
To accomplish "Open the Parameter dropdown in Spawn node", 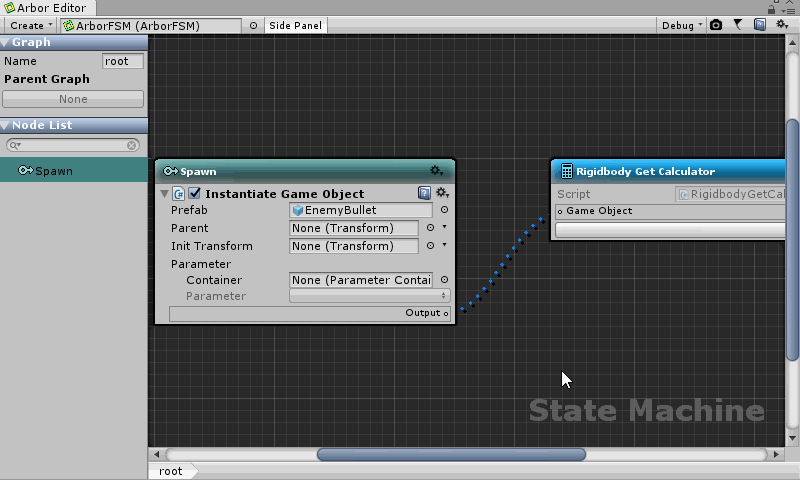I will point(369,296).
